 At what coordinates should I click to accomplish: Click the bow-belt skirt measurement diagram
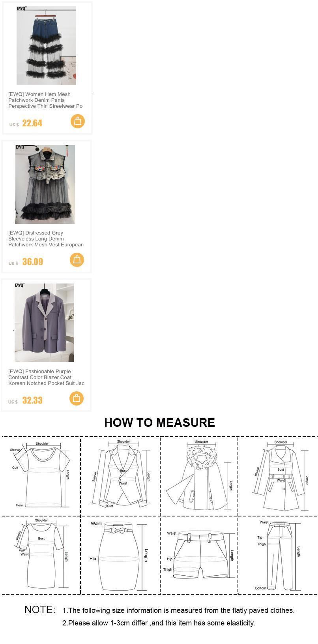(x=120, y=555)
